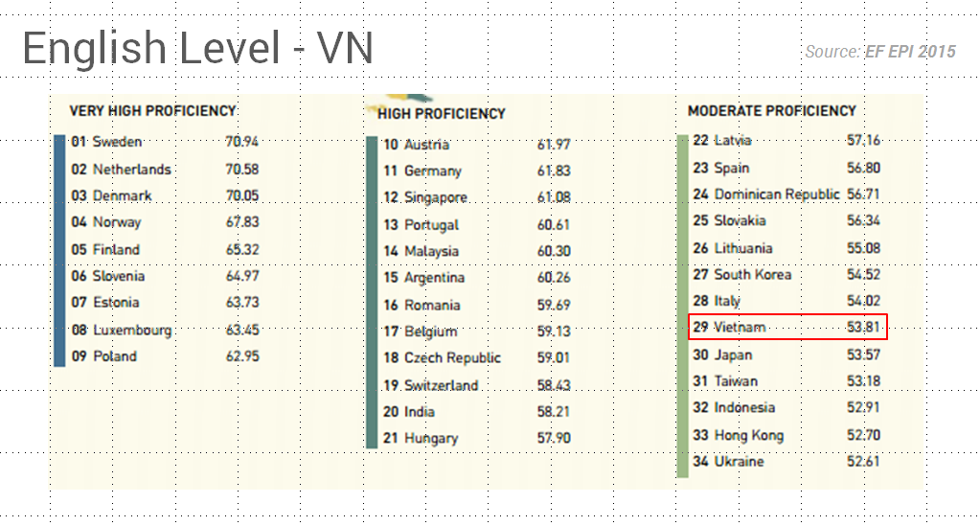This screenshot has width=980, height=526.
Task: Select the '01 Sweden' row label
Action: 106,142
